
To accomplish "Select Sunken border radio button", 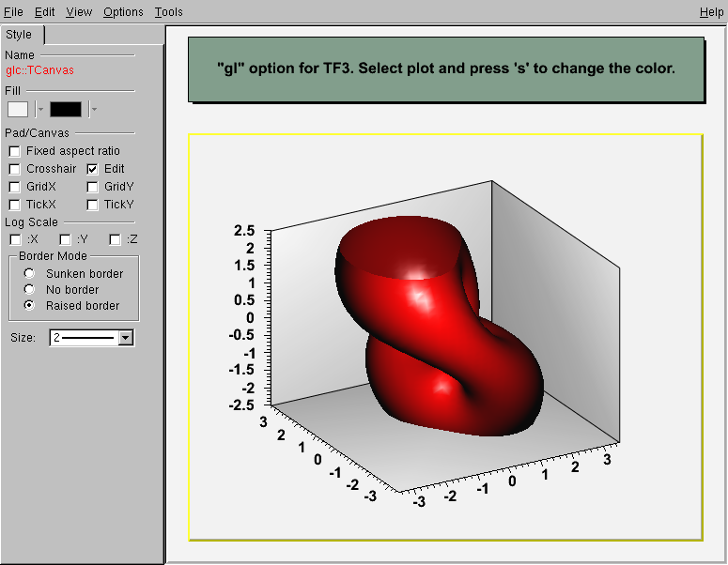I will tap(29, 274).
